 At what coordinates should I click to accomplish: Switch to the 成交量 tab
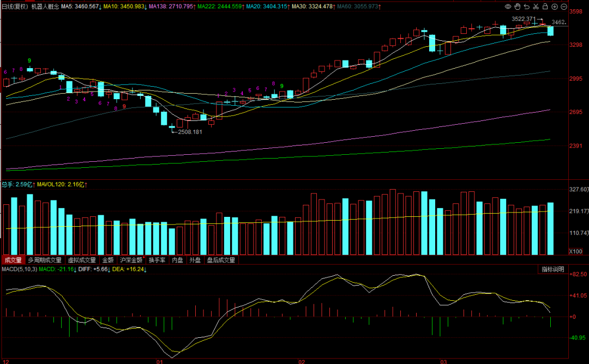(x=13, y=260)
